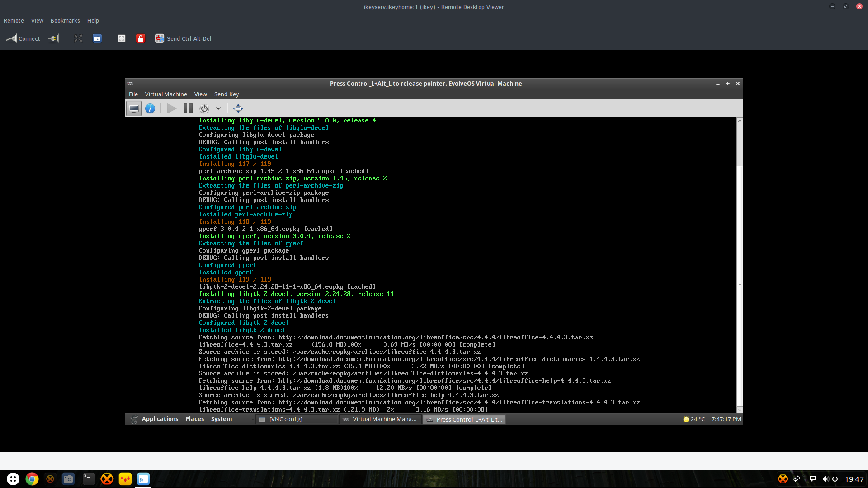Click the scroll-down arrow of the console scrollbar

pos(740,410)
